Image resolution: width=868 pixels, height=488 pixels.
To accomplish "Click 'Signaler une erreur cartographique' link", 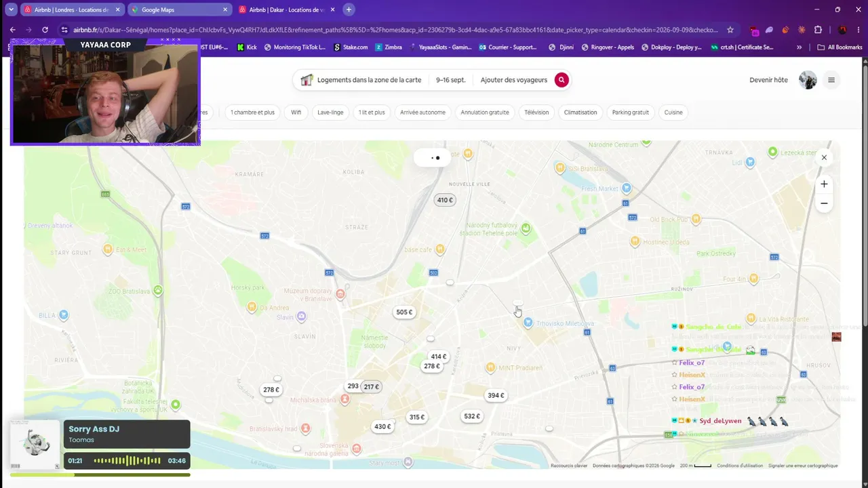I will click(x=803, y=466).
